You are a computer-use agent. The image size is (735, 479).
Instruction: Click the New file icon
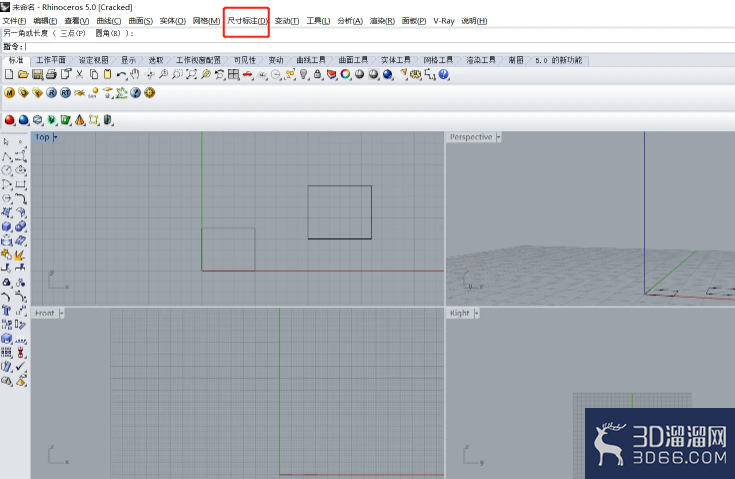coord(9,74)
